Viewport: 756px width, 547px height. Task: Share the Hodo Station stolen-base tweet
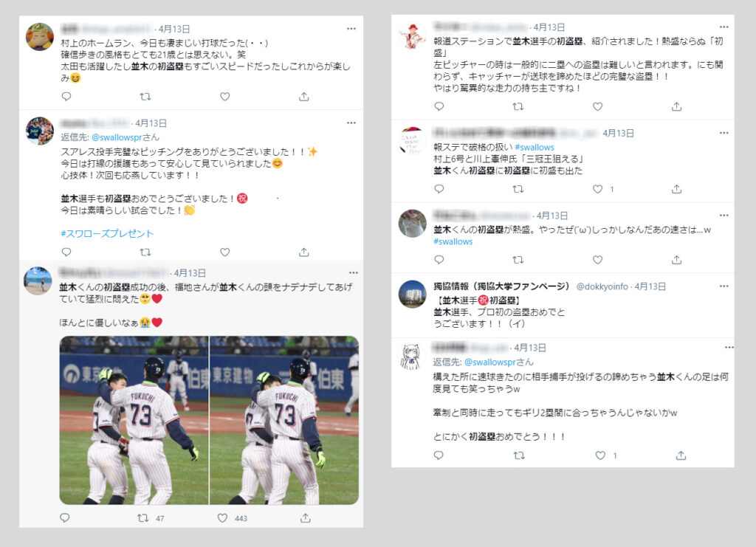676,106
